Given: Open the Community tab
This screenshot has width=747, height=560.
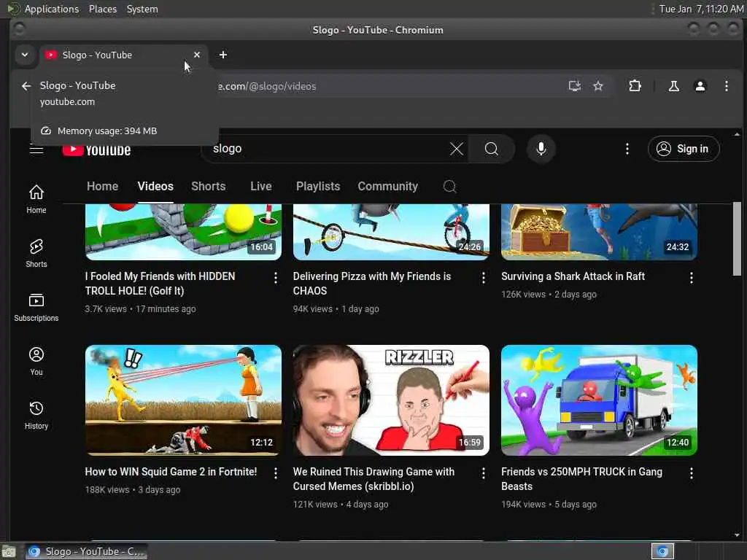Looking at the screenshot, I should (388, 186).
